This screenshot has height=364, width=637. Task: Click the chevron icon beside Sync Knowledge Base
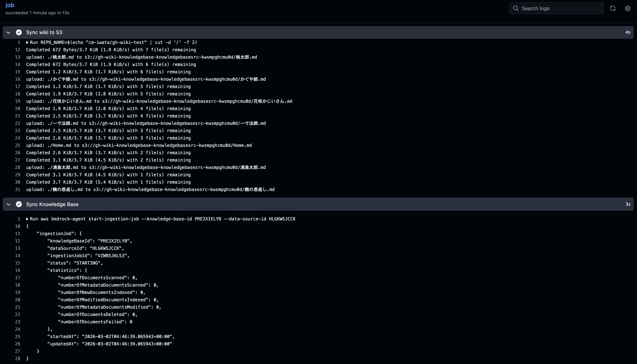coord(8,204)
